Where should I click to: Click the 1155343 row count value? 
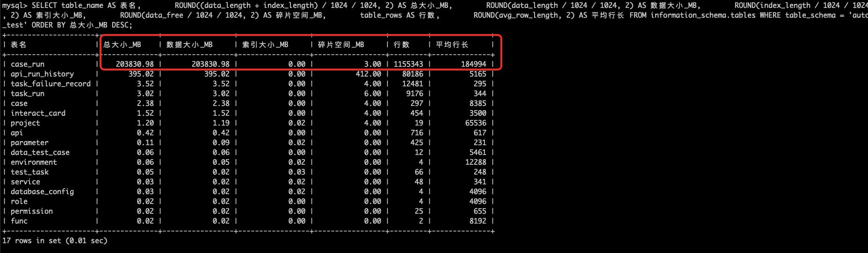click(408, 64)
